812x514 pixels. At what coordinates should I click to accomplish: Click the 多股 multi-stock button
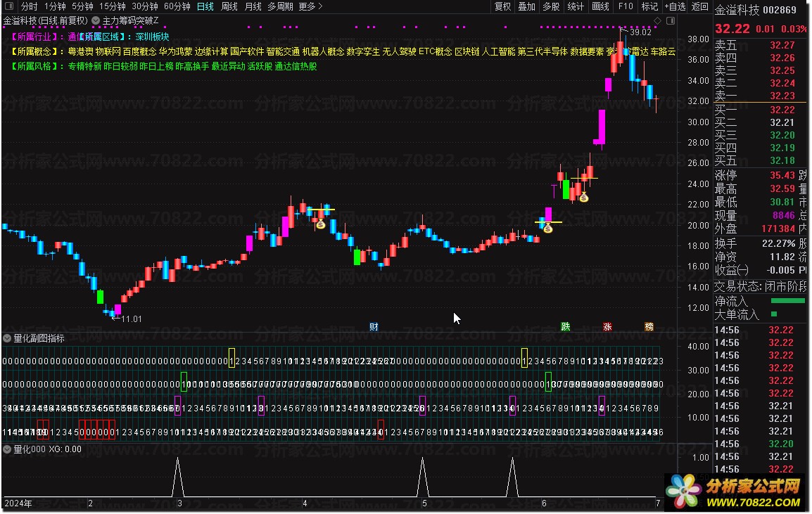point(551,6)
